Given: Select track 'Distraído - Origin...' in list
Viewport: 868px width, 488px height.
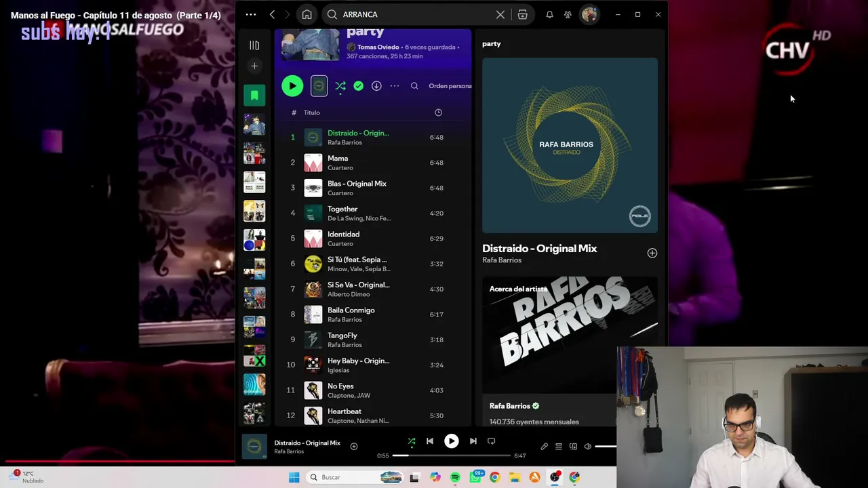Looking at the screenshot, I should point(372,138).
